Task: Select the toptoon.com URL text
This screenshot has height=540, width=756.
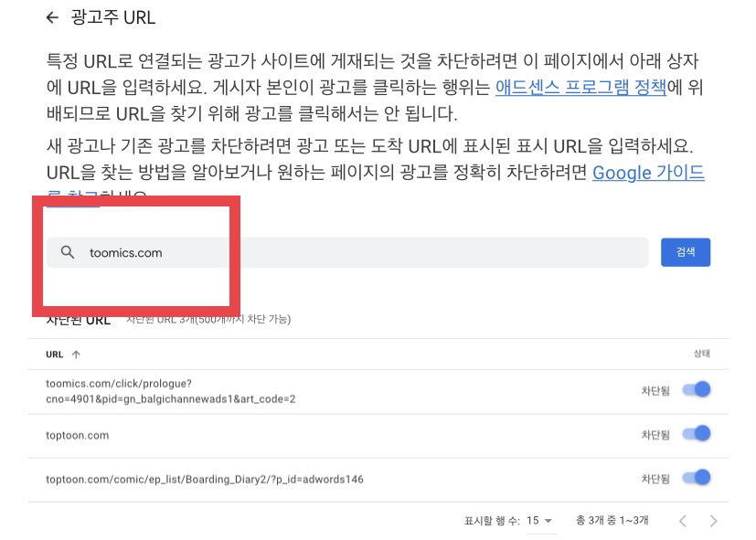Action: tap(77, 436)
